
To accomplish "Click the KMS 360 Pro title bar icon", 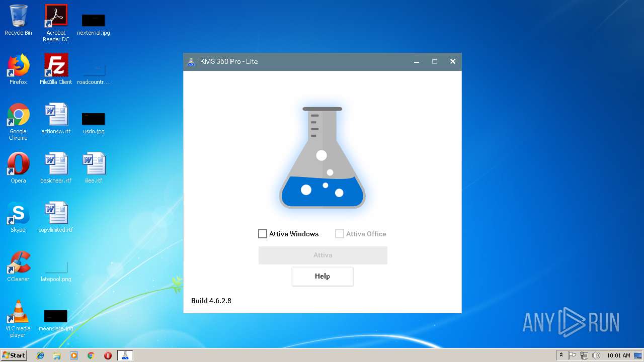I will pos(191,61).
